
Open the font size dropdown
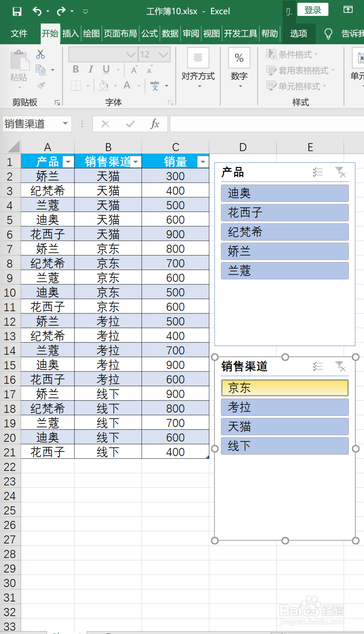coord(163,55)
